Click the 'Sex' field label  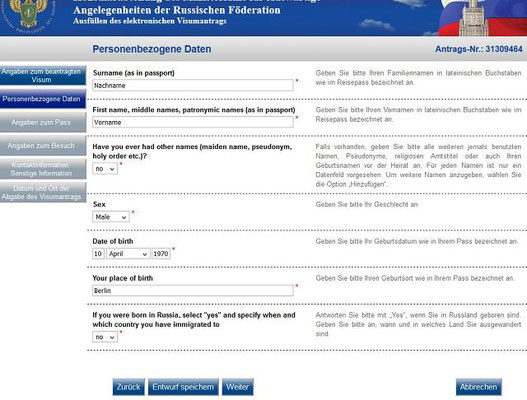(99, 204)
